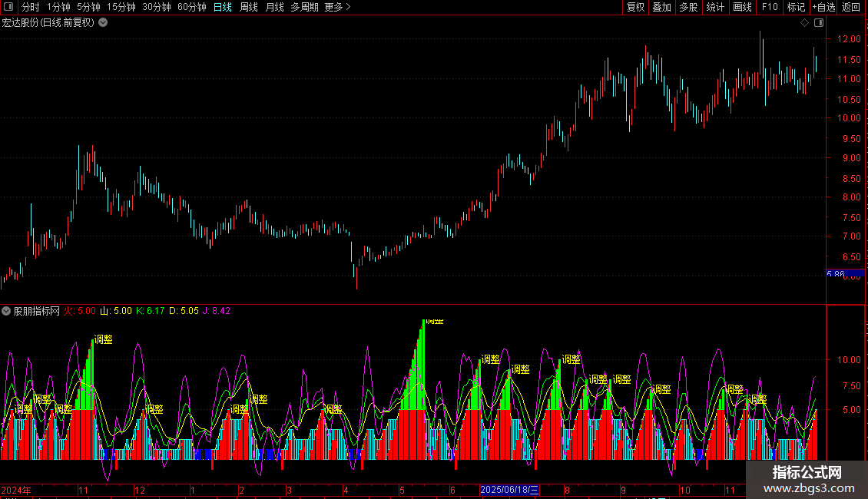Click the 股朋指标网 indicator name
868x499 pixels.
[x=37, y=311]
